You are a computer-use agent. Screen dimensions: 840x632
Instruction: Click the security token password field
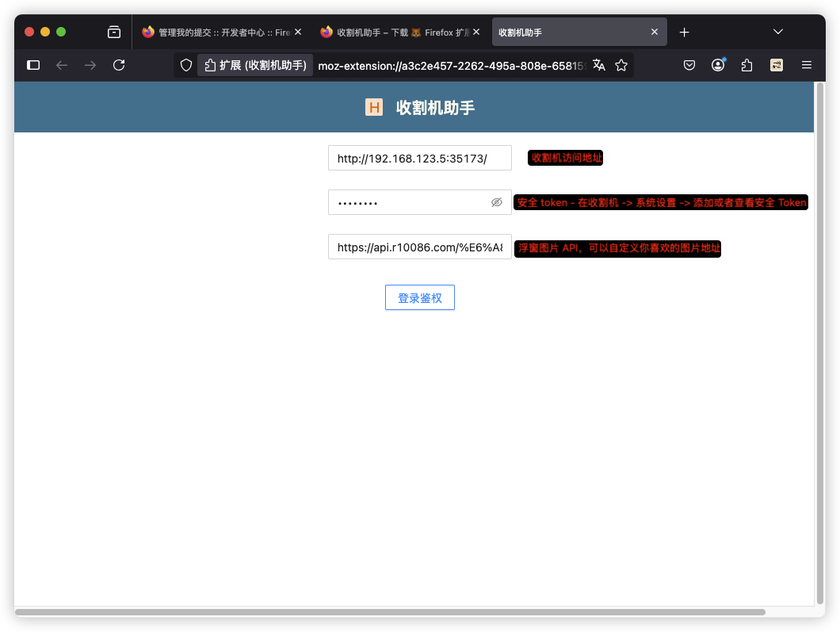pos(408,202)
